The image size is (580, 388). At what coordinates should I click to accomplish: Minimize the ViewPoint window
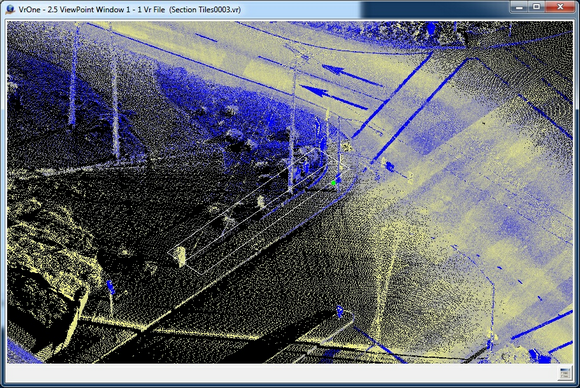(x=520, y=7)
